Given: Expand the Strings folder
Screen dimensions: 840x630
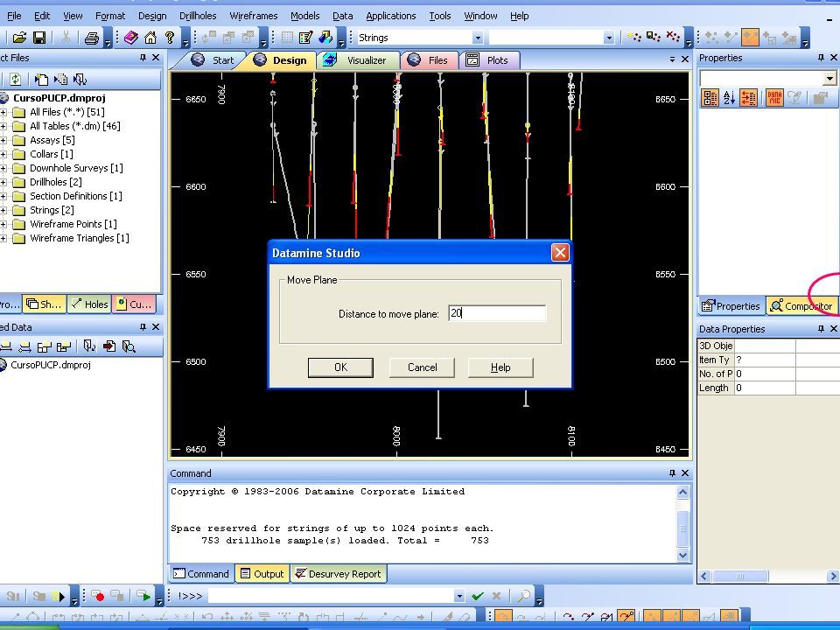Looking at the screenshot, I should pos(3,210).
